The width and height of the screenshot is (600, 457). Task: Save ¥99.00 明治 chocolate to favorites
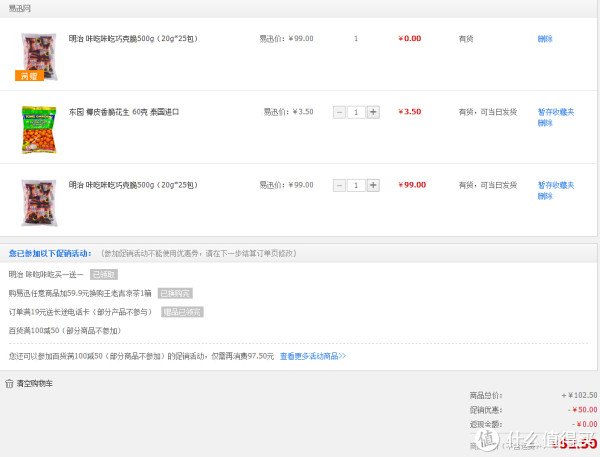point(556,185)
